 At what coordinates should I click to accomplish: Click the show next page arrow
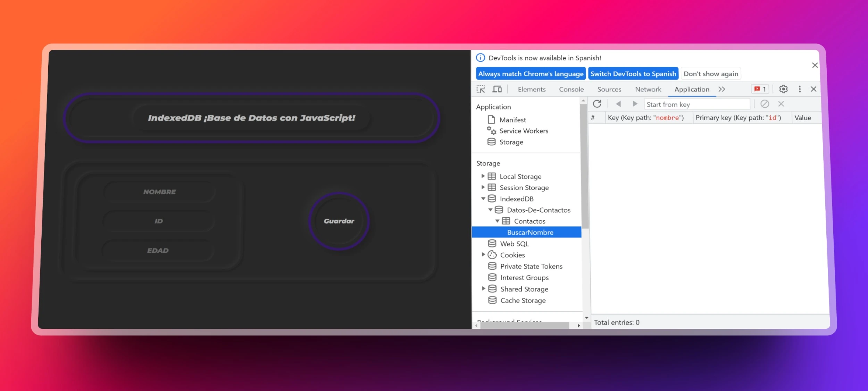635,104
